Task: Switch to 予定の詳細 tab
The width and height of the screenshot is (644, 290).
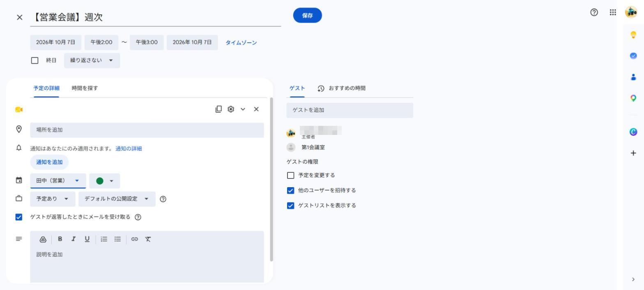Action: coord(46,88)
